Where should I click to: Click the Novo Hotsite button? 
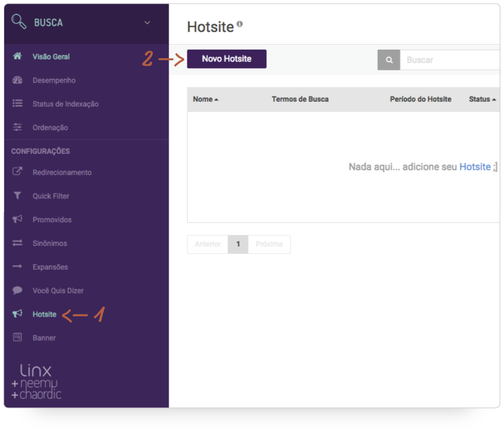(227, 59)
